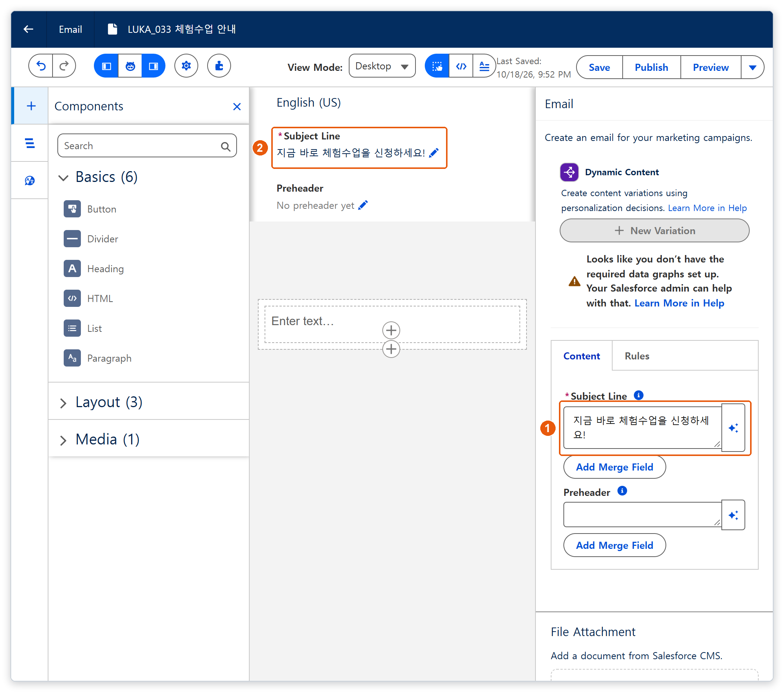Click the Components search field
The image size is (784, 692).
(x=147, y=145)
